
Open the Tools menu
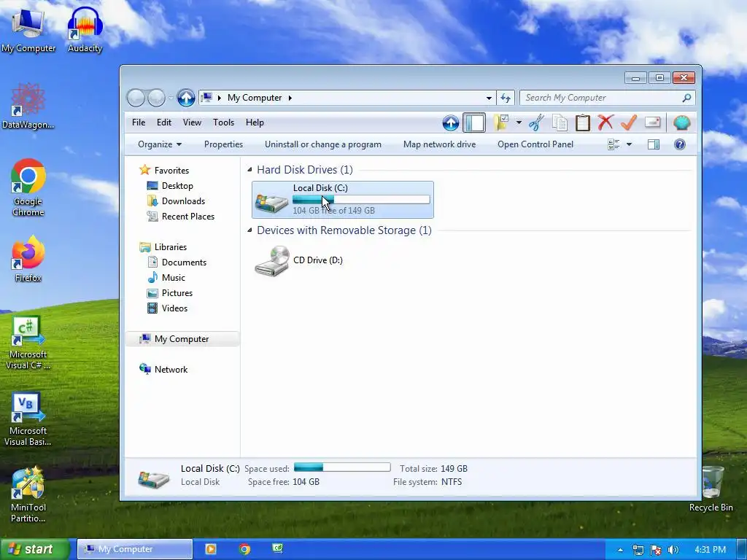click(x=223, y=122)
